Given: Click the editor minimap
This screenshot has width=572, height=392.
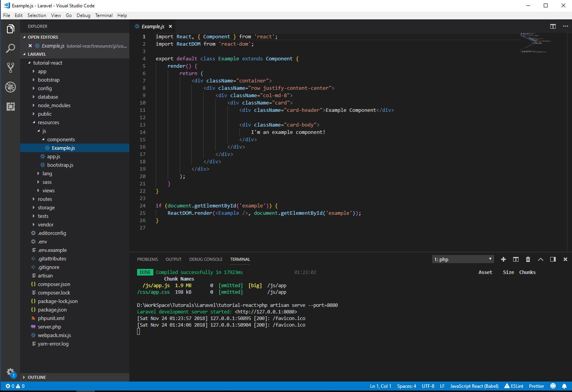Looking at the screenshot, I should 538,43.
